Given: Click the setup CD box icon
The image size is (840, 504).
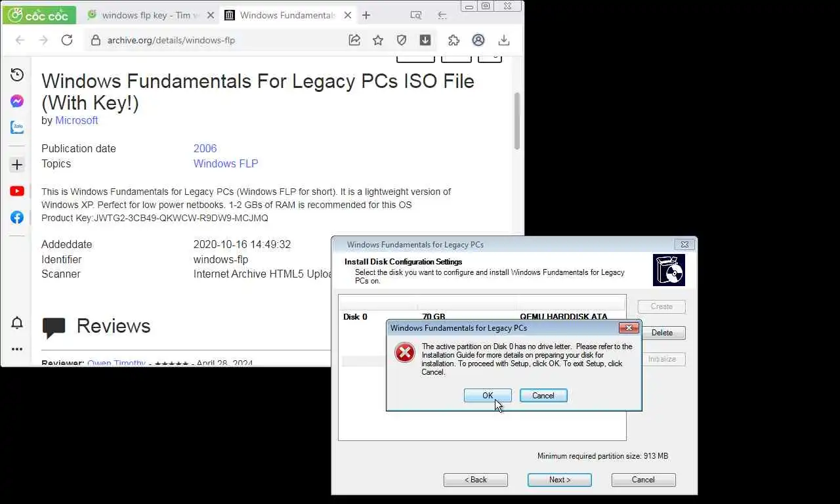Looking at the screenshot, I should point(669,270).
